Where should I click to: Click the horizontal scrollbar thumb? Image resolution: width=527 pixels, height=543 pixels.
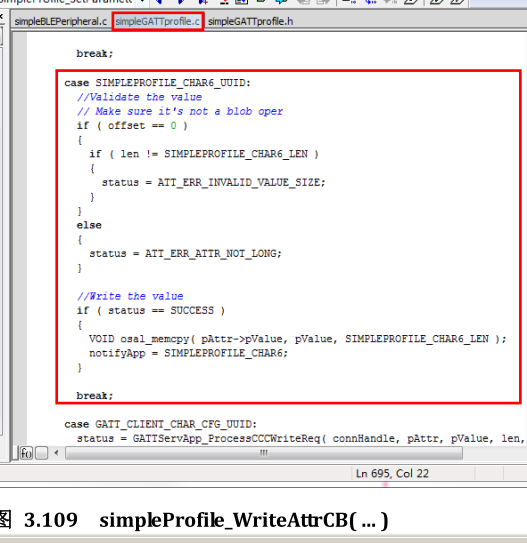click(x=264, y=453)
